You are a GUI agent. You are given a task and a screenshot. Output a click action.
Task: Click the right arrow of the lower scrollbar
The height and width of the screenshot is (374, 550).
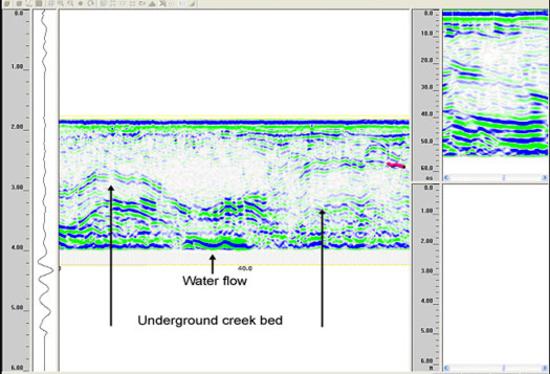click(x=545, y=368)
